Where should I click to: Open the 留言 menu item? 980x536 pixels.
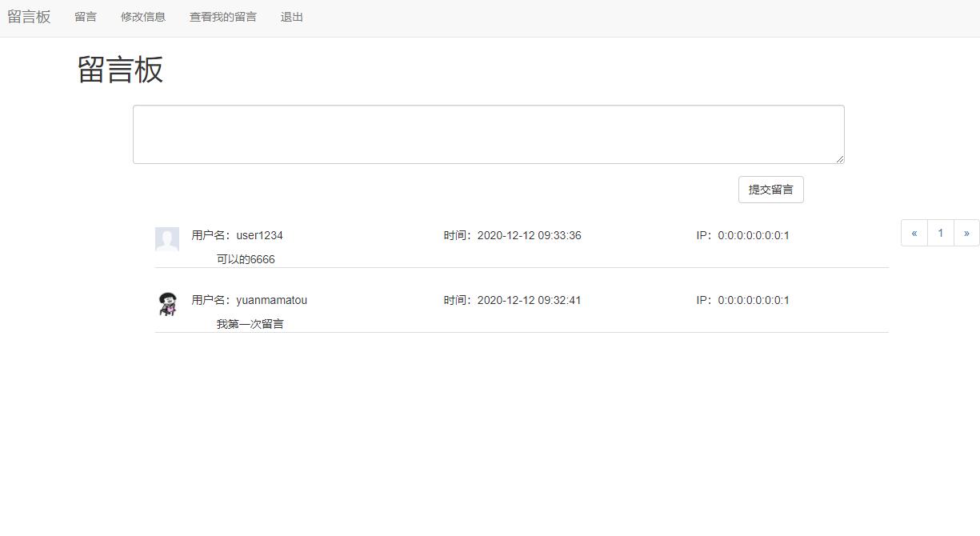tap(86, 17)
